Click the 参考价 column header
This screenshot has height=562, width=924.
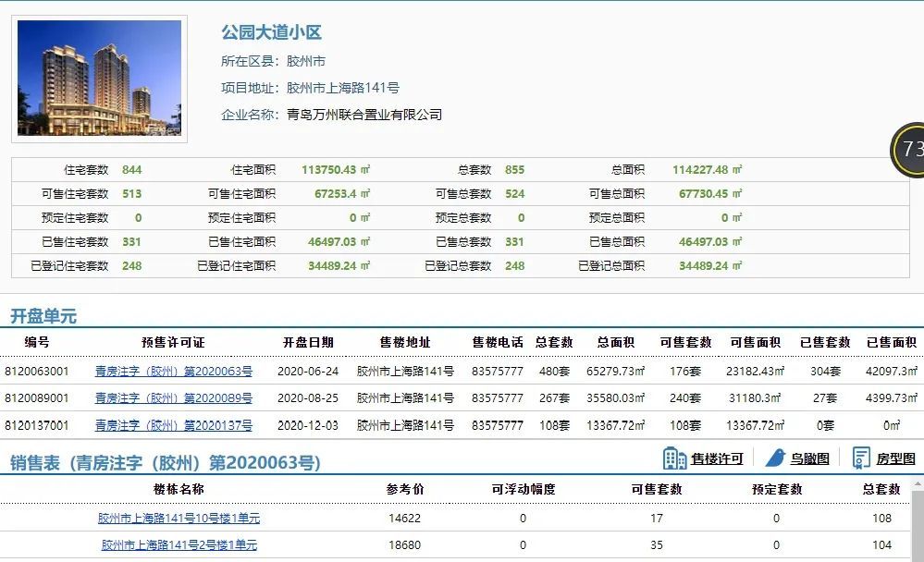coord(405,489)
